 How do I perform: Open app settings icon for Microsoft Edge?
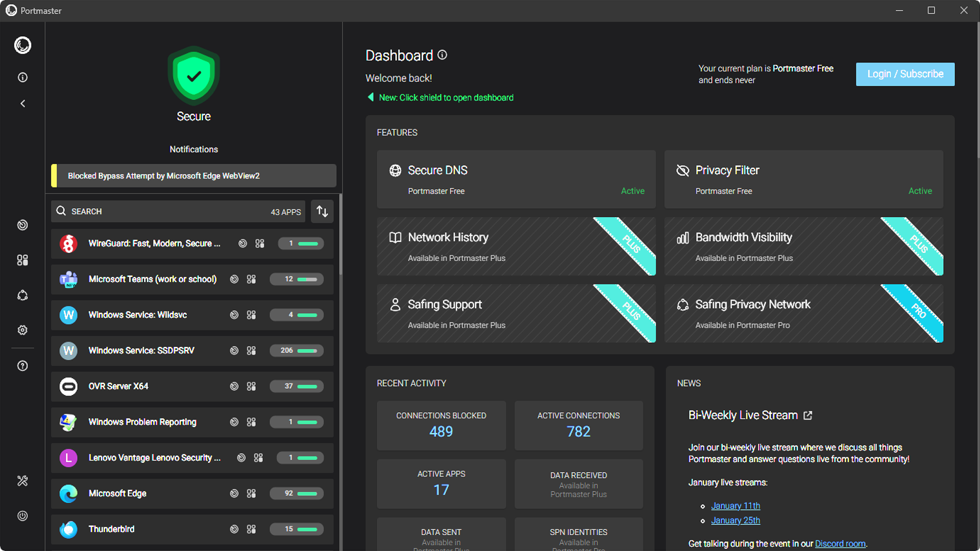pos(251,493)
